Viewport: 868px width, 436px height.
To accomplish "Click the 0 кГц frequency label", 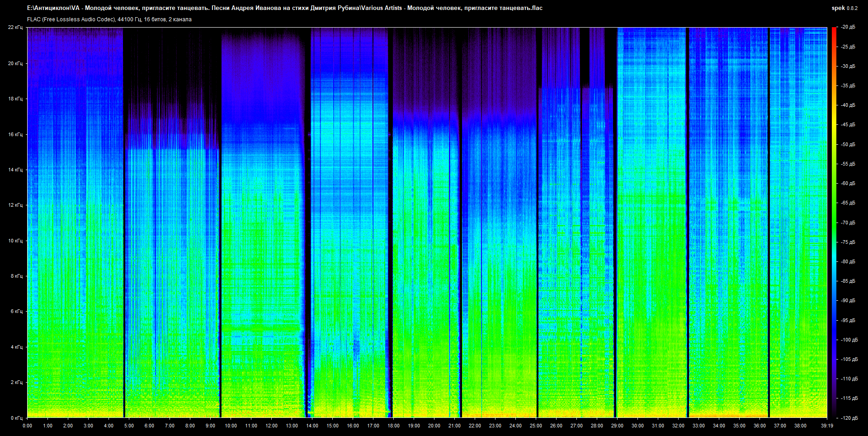I will coord(16,418).
